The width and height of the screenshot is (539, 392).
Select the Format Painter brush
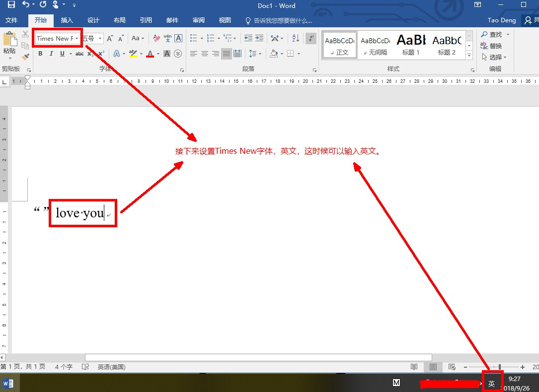click(25, 57)
